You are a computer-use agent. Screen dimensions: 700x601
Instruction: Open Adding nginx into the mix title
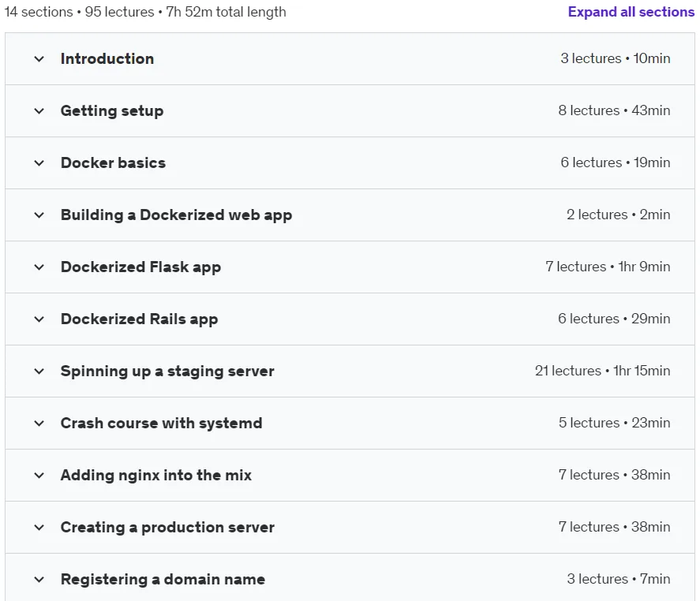tap(155, 475)
